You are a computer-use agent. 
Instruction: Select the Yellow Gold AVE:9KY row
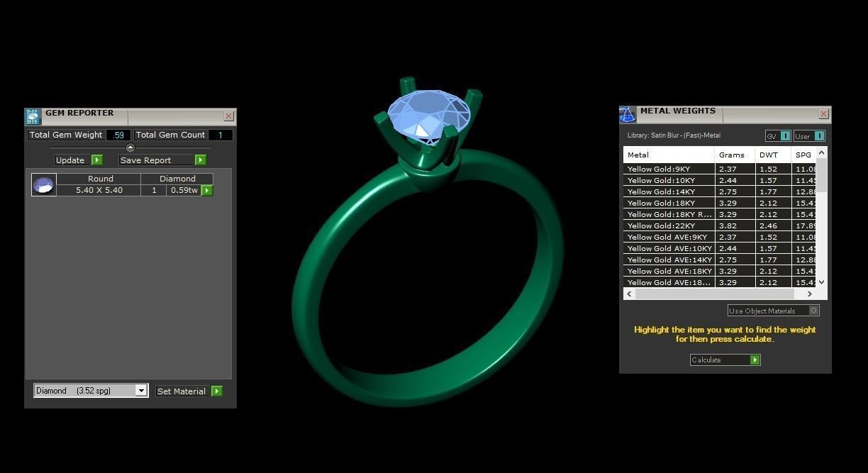(720, 237)
